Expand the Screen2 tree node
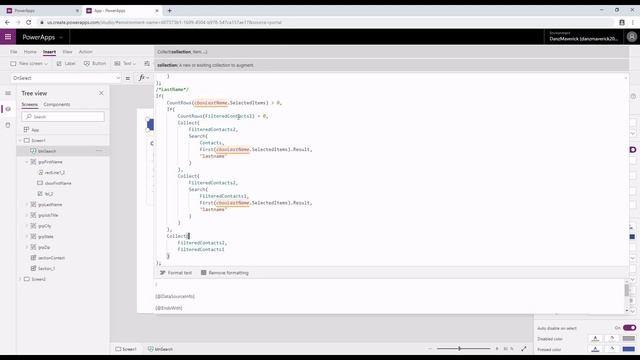 tap(20, 279)
